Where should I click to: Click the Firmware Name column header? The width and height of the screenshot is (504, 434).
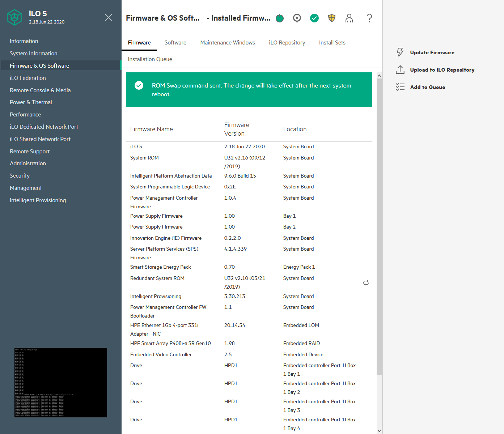152,129
